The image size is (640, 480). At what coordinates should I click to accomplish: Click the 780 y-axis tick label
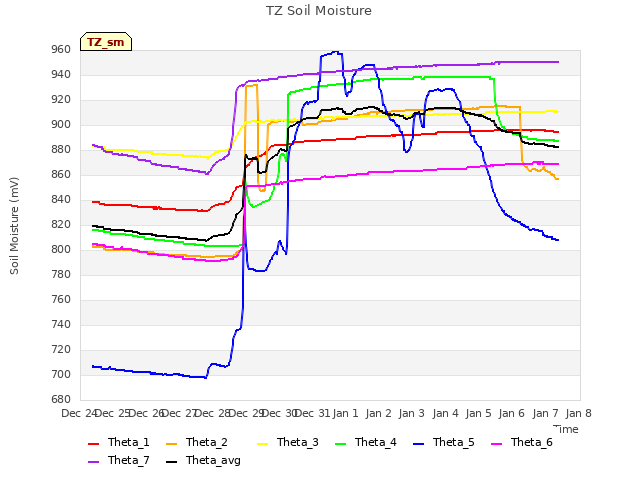pyautogui.click(x=61, y=275)
